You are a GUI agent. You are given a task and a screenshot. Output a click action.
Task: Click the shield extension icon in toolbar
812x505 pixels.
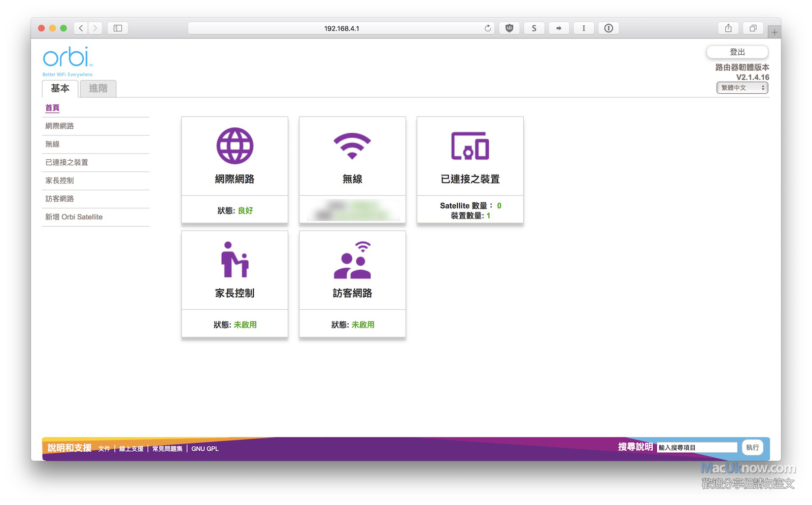click(x=509, y=28)
